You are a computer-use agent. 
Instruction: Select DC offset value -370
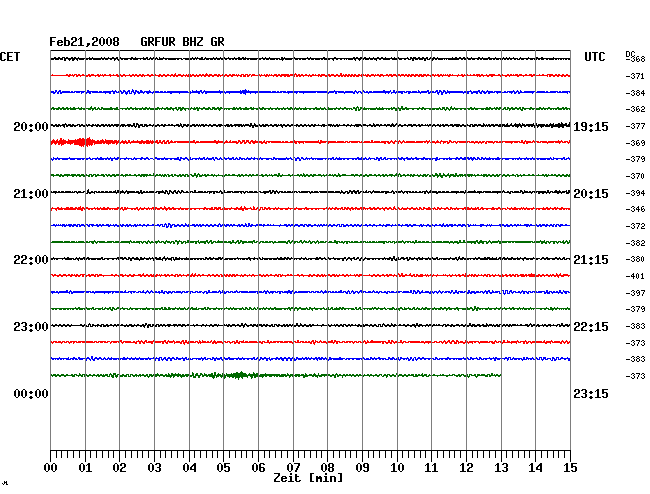635,176
